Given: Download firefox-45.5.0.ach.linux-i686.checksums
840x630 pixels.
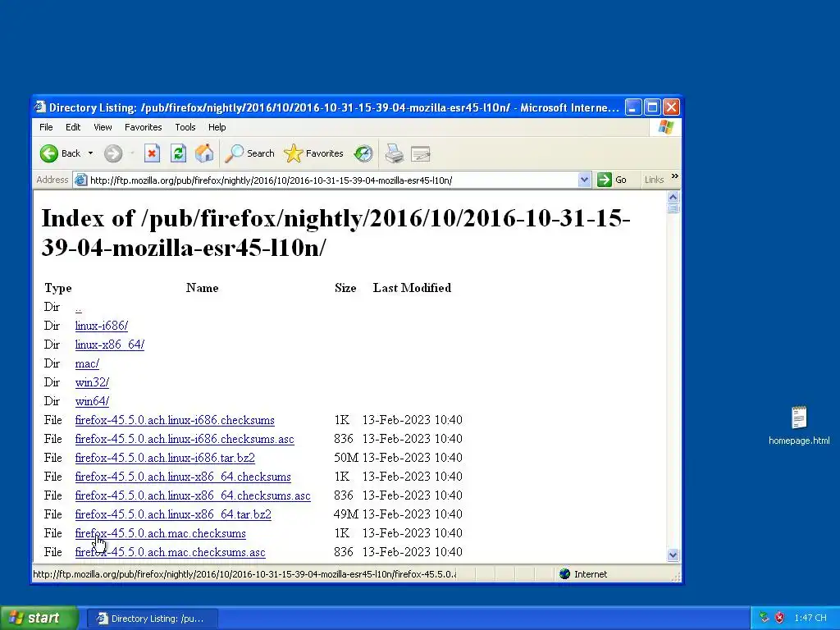Looking at the screenshot, I should (x=175, y=420).
